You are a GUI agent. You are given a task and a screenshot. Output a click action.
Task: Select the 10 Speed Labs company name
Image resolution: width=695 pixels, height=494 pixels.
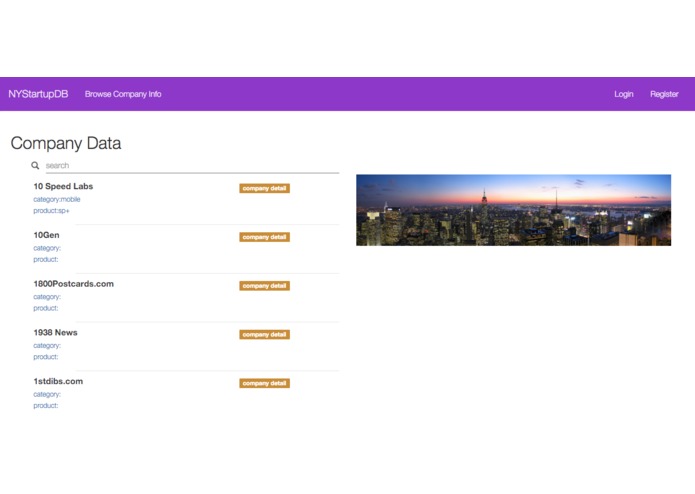pos(63,187)
